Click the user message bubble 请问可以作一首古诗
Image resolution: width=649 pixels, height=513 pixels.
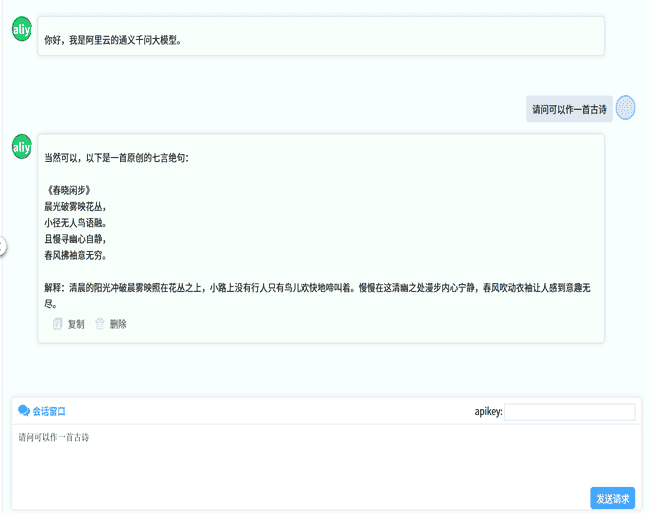coord(569,109)
